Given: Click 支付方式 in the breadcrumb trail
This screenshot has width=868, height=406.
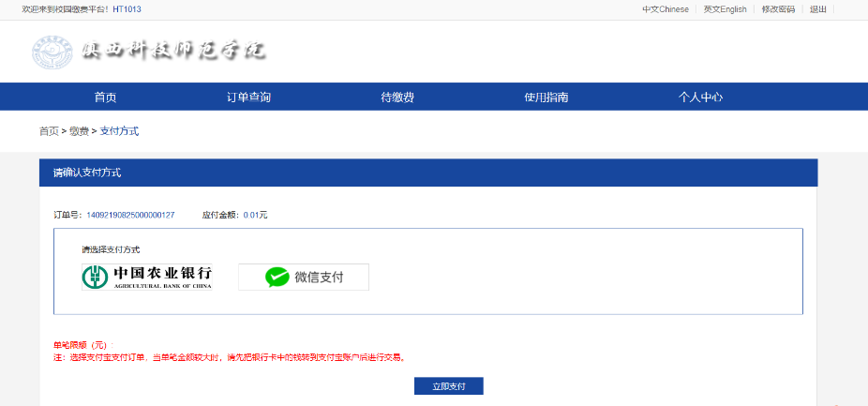Looking at the screenshot, I should [x=119, y=131].
